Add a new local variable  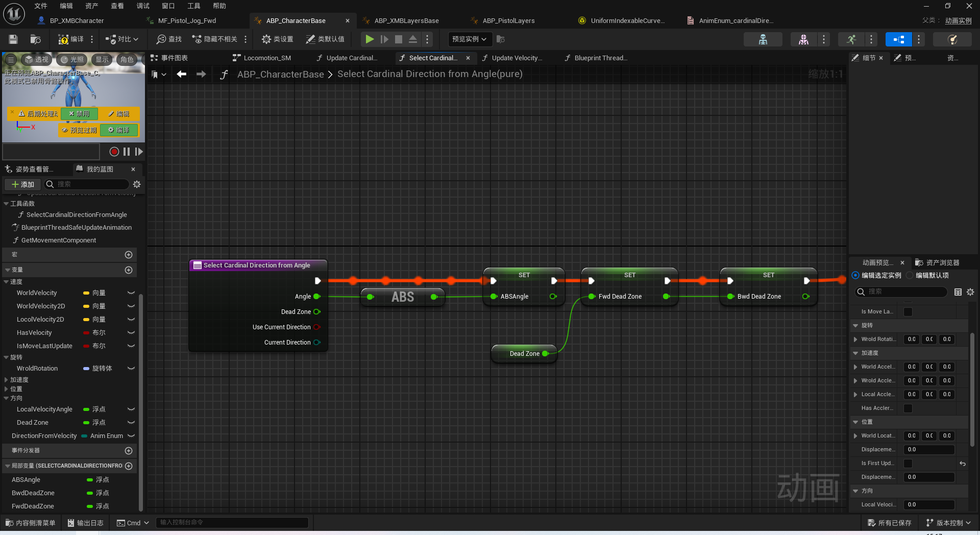pos(129,466)
